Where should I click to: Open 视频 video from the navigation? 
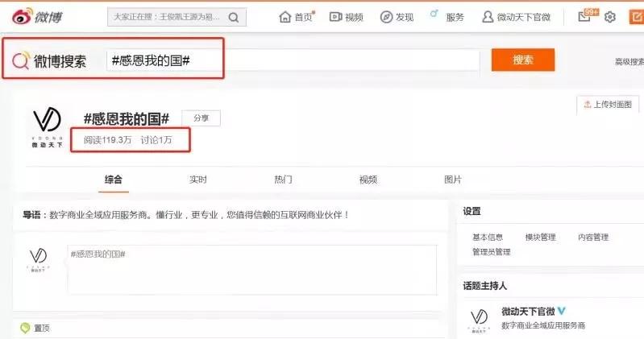click(x=347, y=17)
